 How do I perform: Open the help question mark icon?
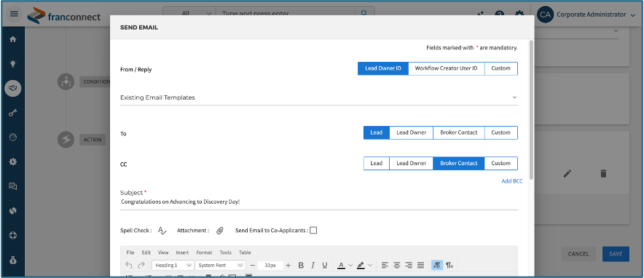pos(500,15)
